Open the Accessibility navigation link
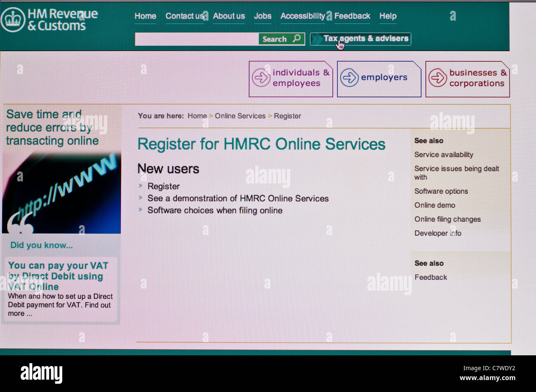Image resolution: width=536 pixels, height=392 pixels. tap(303, 16)
